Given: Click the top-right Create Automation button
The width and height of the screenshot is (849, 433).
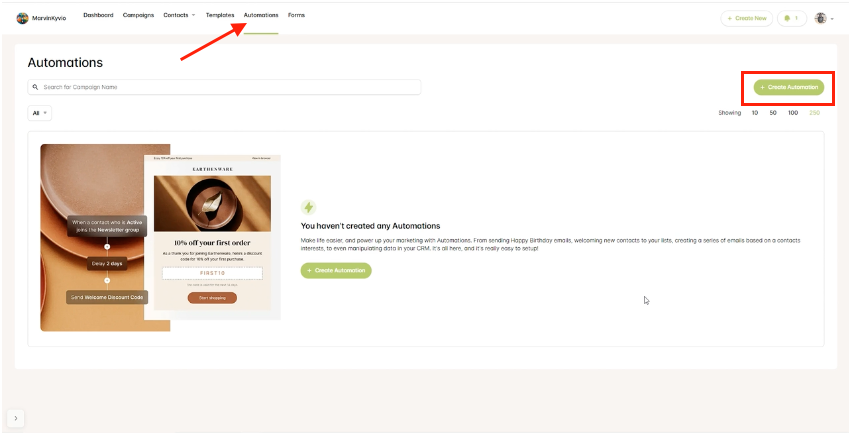Looking at the screenshot, I should pyautogui.click(x=789, y=88).
